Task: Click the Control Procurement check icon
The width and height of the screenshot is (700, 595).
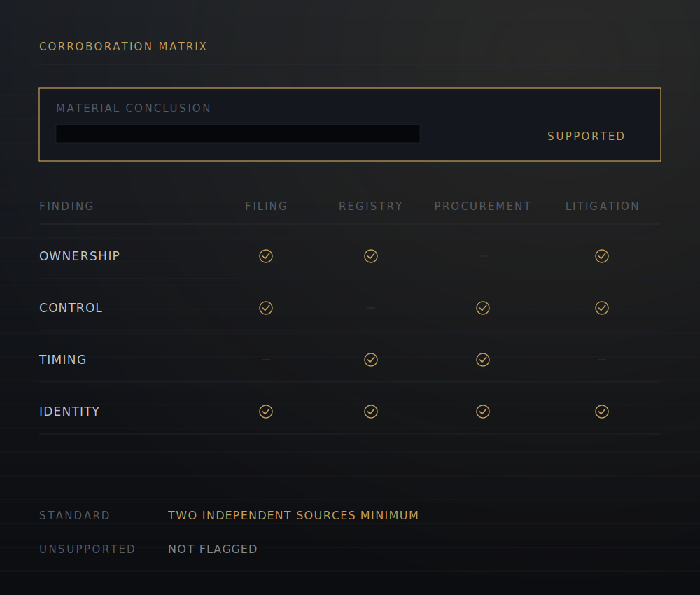Action: pyautogui.click(x=483, y=308)
